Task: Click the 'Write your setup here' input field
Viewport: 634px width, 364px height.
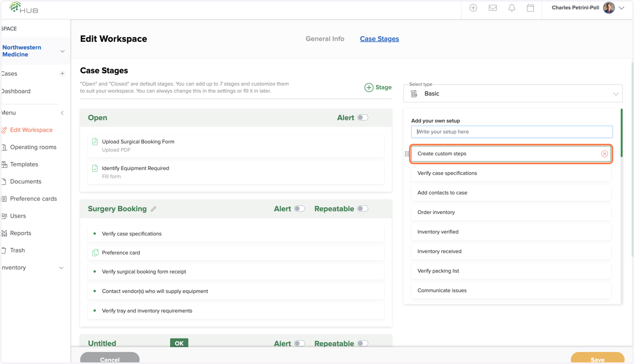Action: pyautogui.click(x=512, y=132)
